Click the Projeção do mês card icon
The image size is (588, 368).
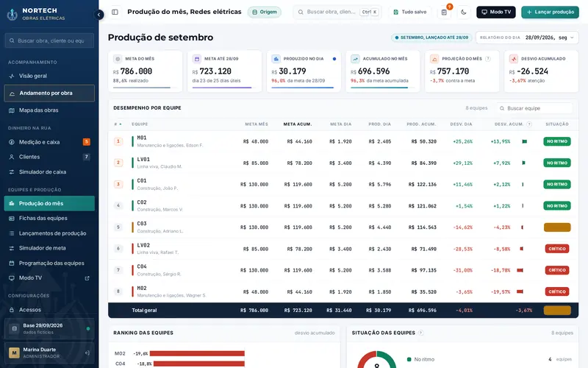click(434, 59)
